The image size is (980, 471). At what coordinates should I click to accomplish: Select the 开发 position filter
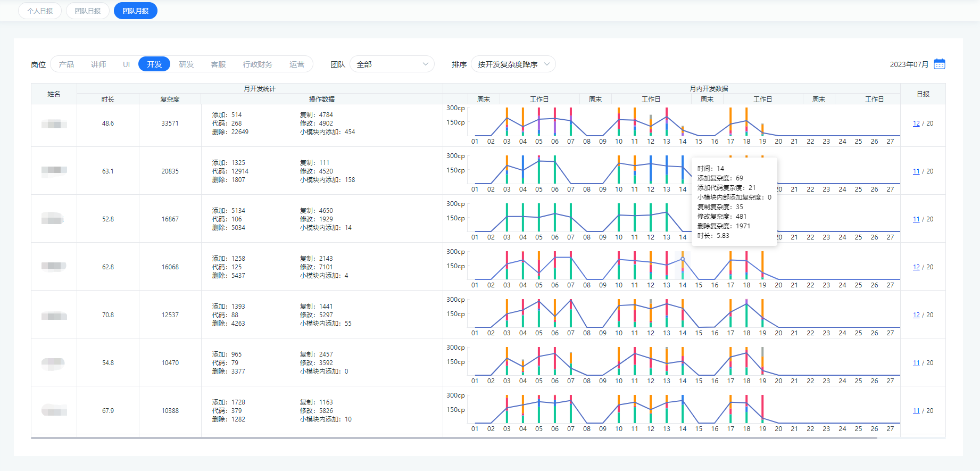154,64
